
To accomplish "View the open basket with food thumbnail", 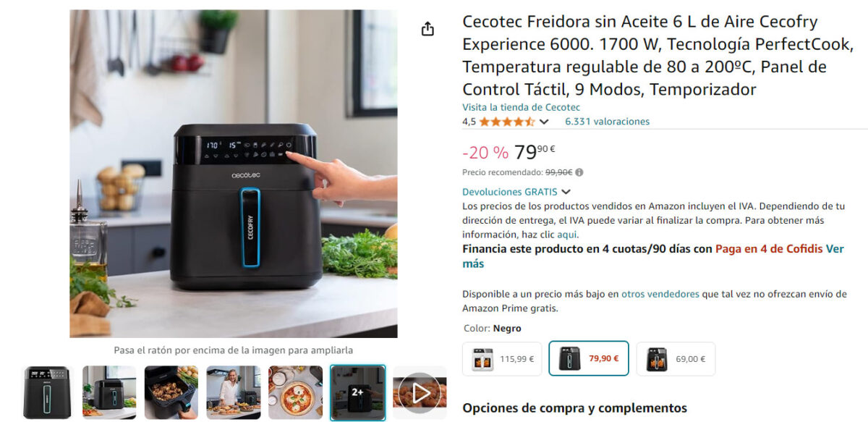I will click(171, 393).
